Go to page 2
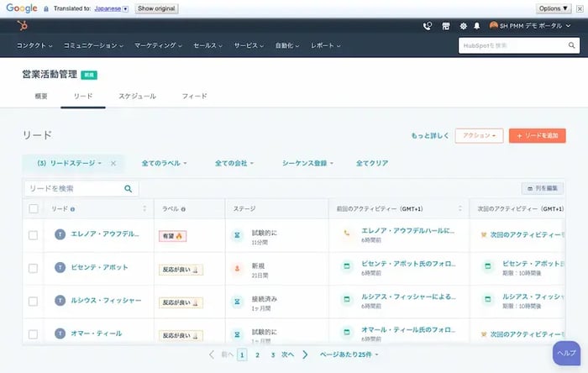Viewport: 588px width, 373px height. 257,355
